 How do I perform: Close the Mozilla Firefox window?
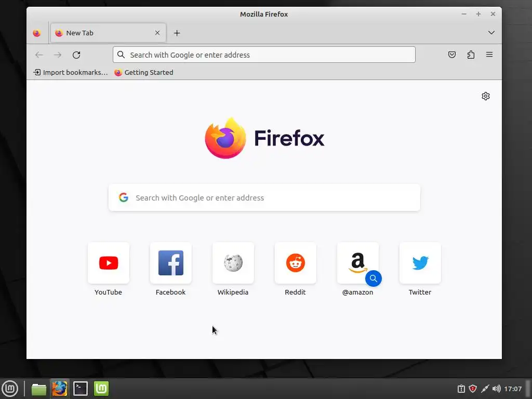pyautogui.click(x=493, y=14)
